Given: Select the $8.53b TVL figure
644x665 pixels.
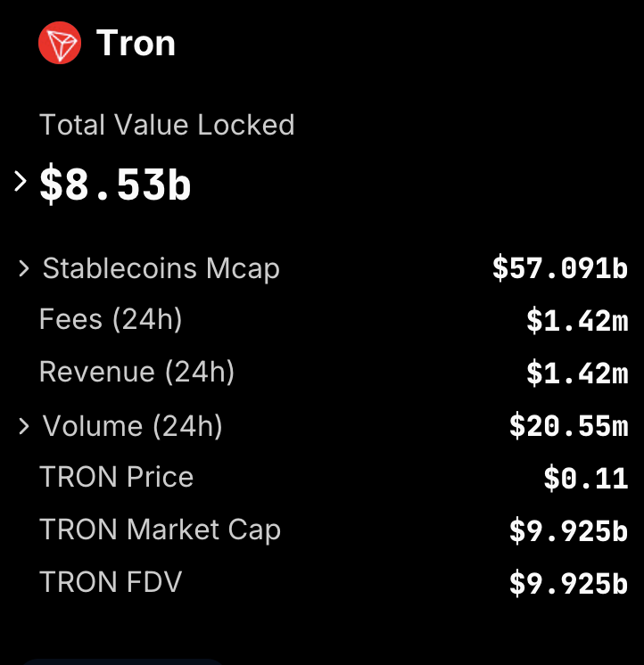Looking at the screenshot, I should (x=115, y=184).
